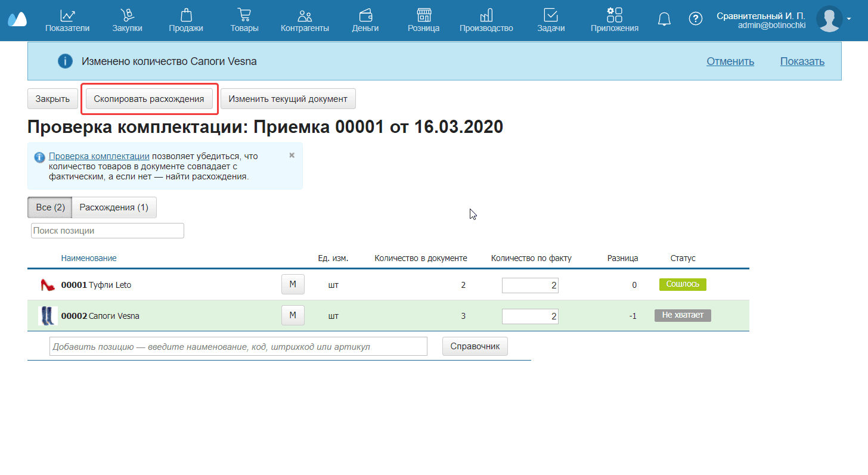Select the Все (2) tab
Image resolution: width=868 pixels, height=475 pixels.
click(50, 207)
